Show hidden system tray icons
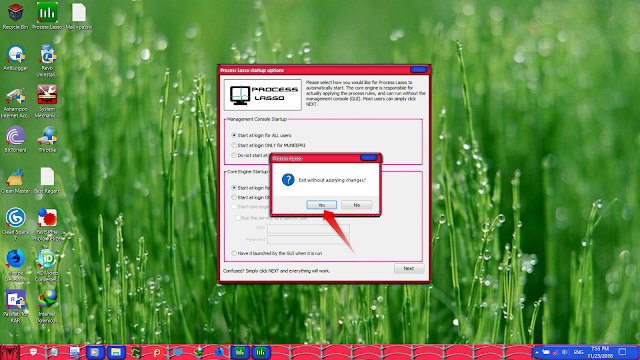The height and width of the screenshot is (360, 640). pyautogui.click(x=537, y=352)
